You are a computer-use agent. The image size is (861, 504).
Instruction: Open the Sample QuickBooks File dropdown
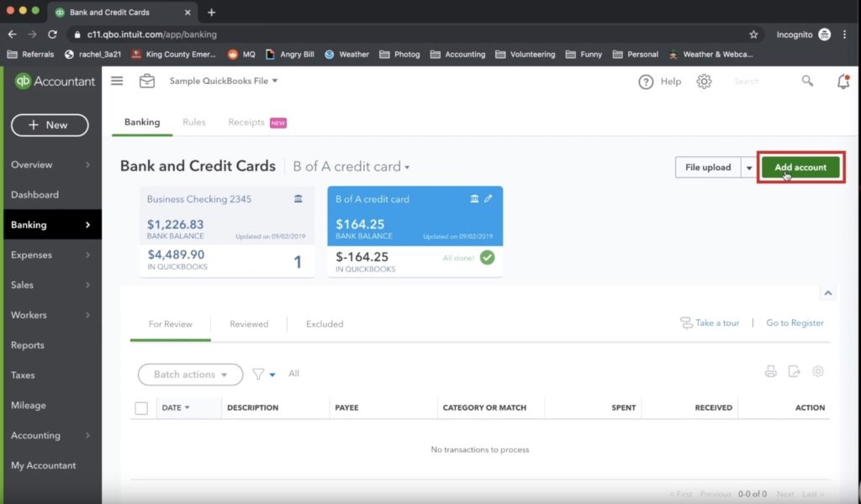click(x=224, y=81)
